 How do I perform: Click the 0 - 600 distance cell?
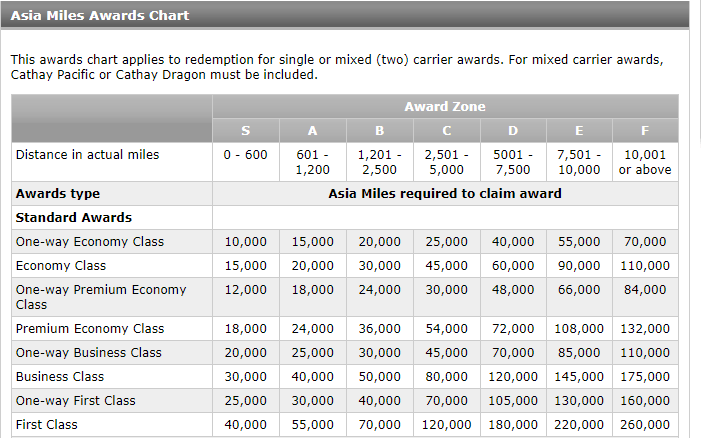point(246,162)
